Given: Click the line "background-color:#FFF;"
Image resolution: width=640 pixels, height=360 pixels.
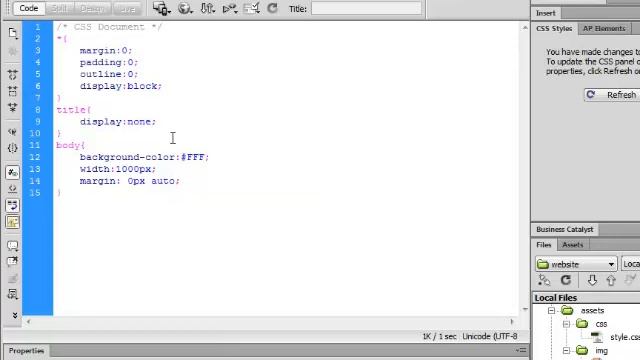Looking at the screenshot, I should [144, 157].
